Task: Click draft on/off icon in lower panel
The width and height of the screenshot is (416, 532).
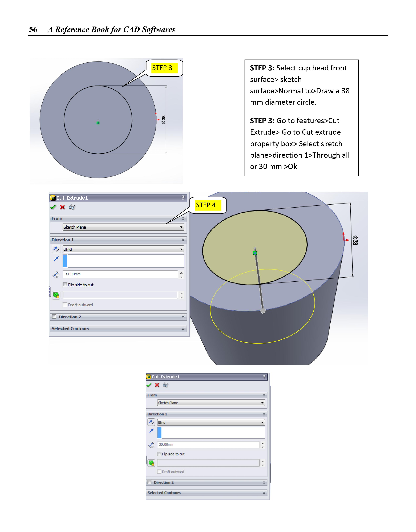Action: [151, 463]
